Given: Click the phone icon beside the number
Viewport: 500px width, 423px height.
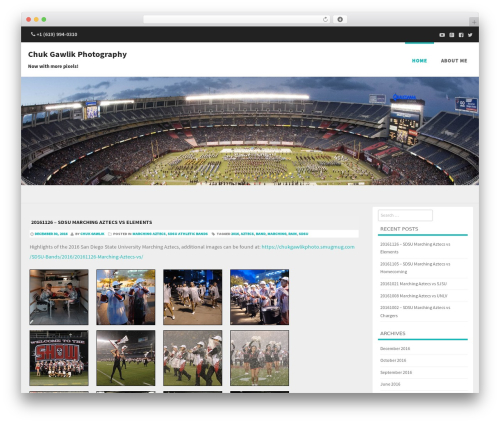Looking at the screenshot, I should pos(33,34).
